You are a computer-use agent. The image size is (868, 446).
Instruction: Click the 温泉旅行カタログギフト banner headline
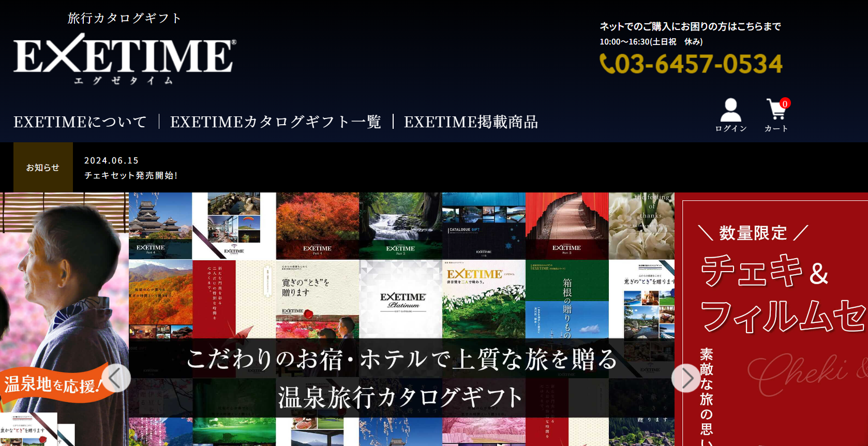click(x=401, y=397)
